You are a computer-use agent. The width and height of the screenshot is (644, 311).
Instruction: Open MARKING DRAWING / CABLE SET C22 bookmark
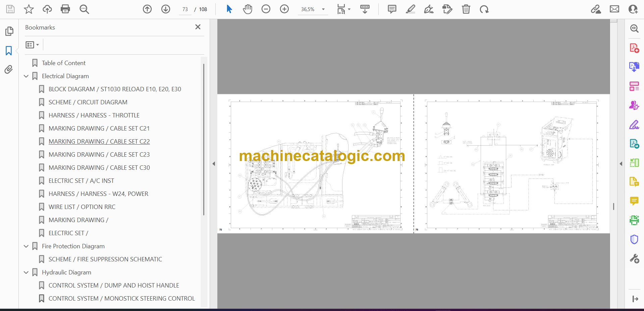[99, 142]
